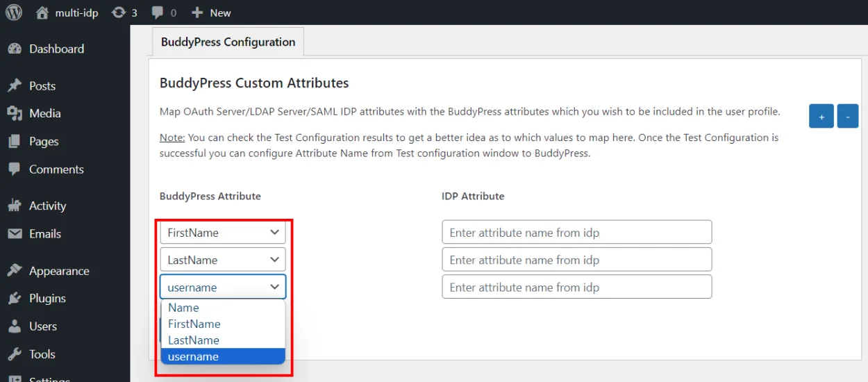Open the comments bubble icon in admin bar
The width and height of the screenshot is (868, 382).
[x=158, y=13]
